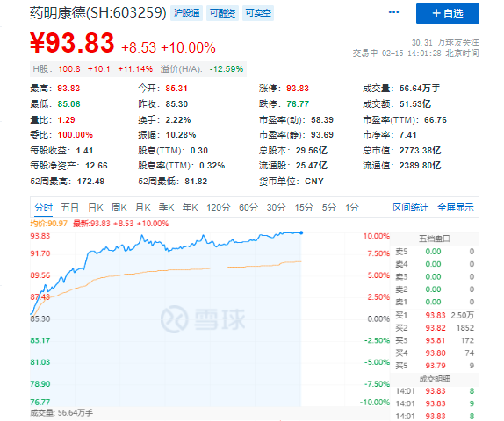Viewport: 504px width, 421px height.
Task: Click the 52周最低 value 81.82
Action: pos(196,182)
